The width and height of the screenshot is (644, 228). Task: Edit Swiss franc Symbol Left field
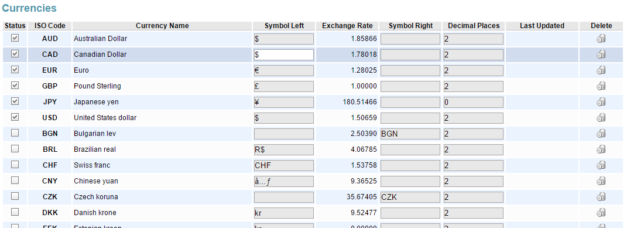point(284,165)
